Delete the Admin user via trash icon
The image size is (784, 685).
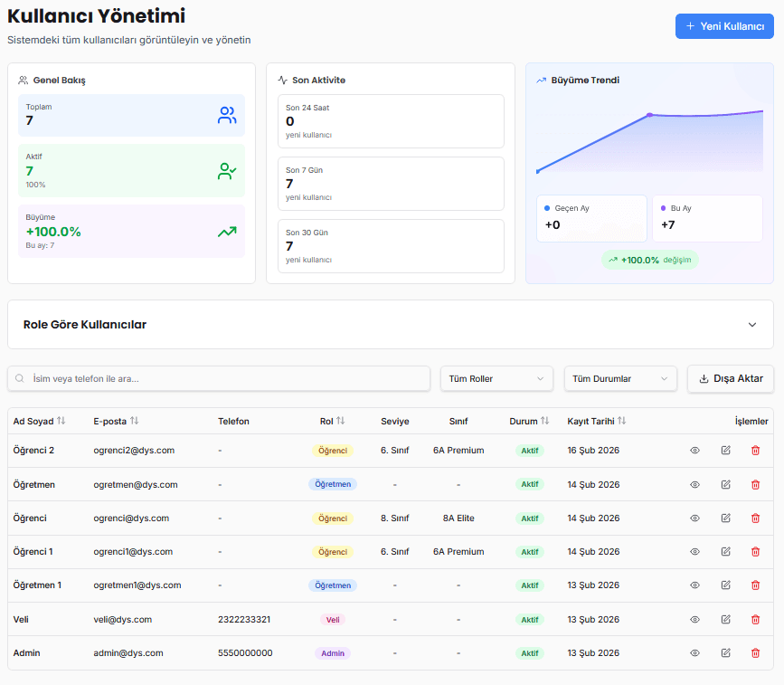pos(755,652)
